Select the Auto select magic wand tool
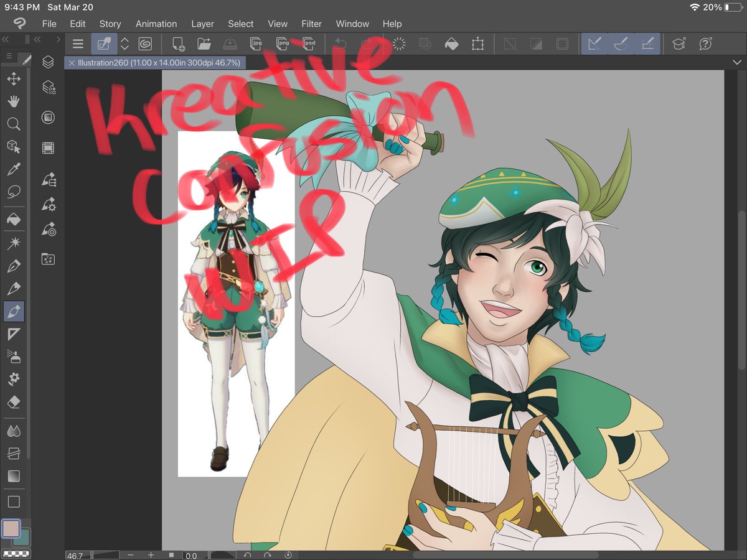Viewport: 747px width, 560px height. [14, 243]
